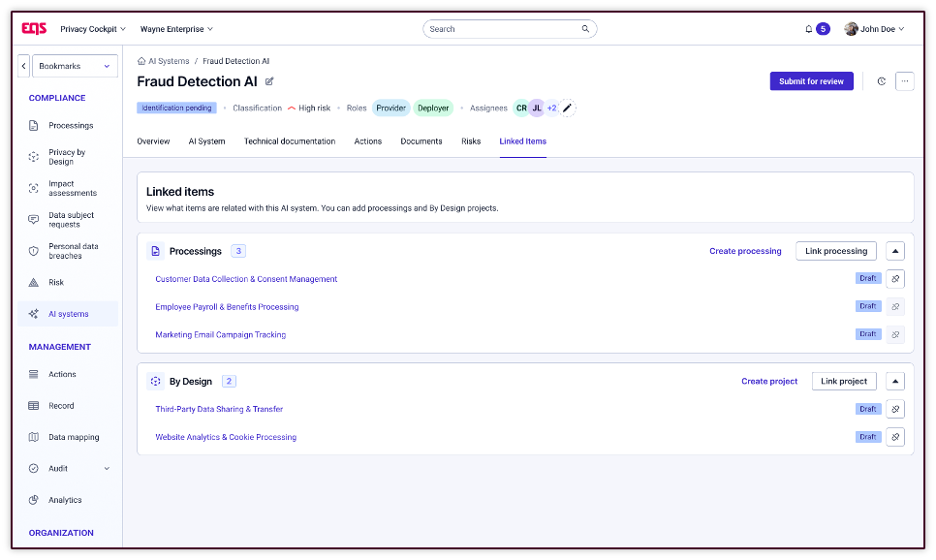Click the Link processing button
Viewport: 936px width, 560px height.
pyautogui.click(x=835, y=251)
